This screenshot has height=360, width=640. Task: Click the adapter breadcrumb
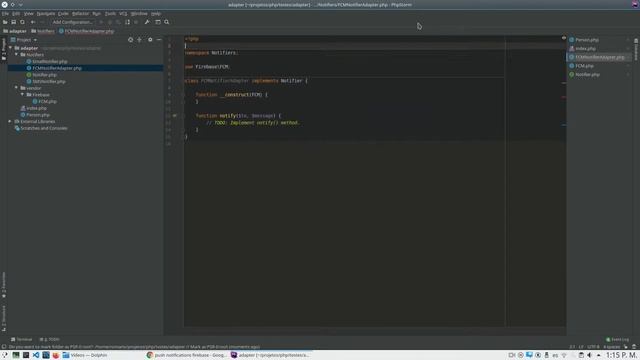click(15, 31)
